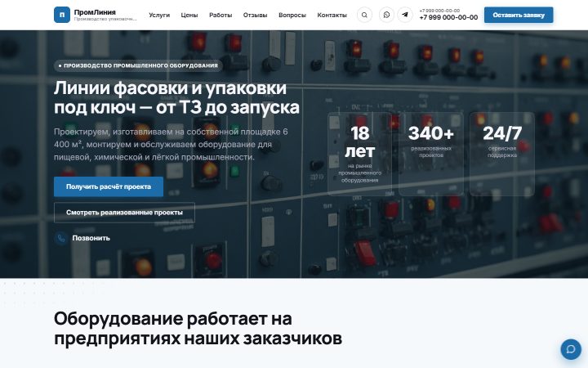Click the phone icon next to Позвонить
This screenshot has height=368, width=588.
[60, 238]
